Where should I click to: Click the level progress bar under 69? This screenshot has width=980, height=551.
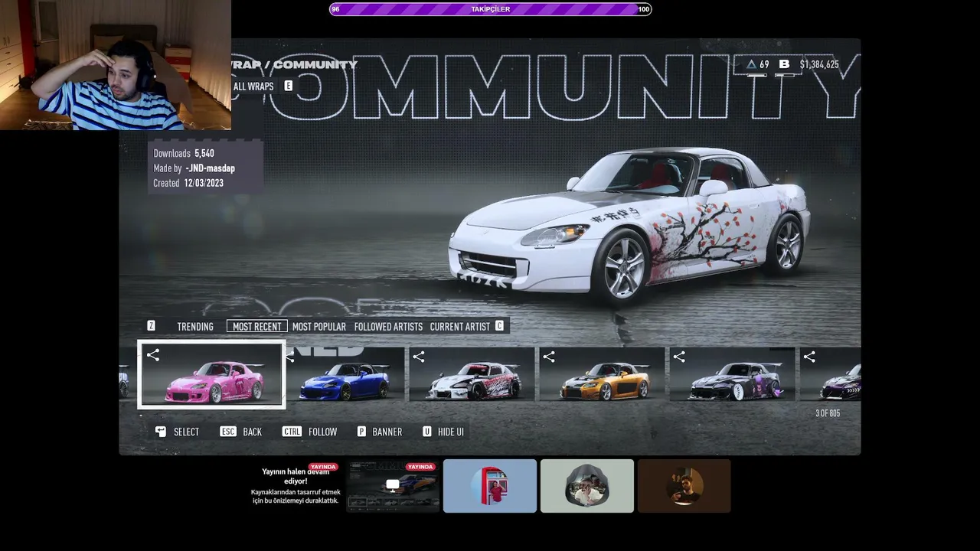[x=756, y=75]
